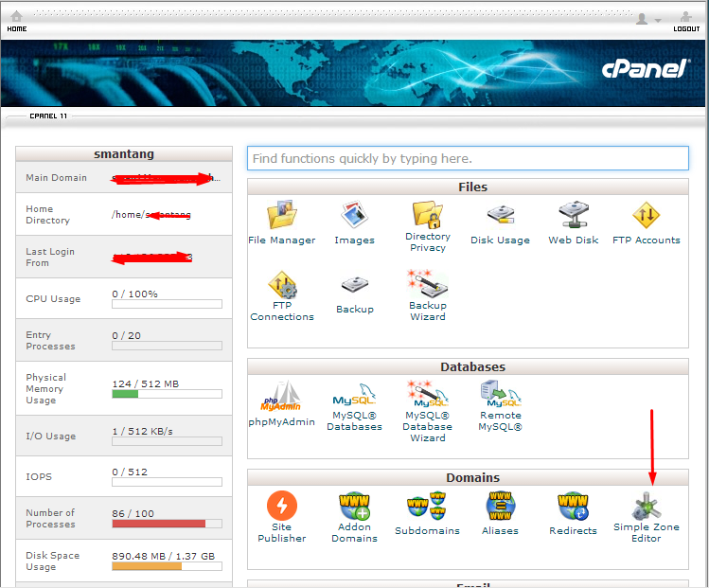The width and height of the screenshot is (709, 588).
Task: Open the FTP Accounts icon
Action: coord(647,215)
